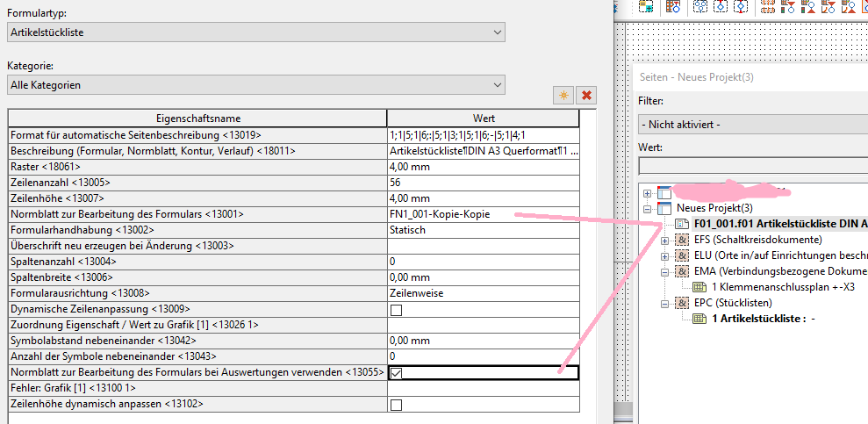Click the blue diamond icon with only a red top

(x=721, y=6)
